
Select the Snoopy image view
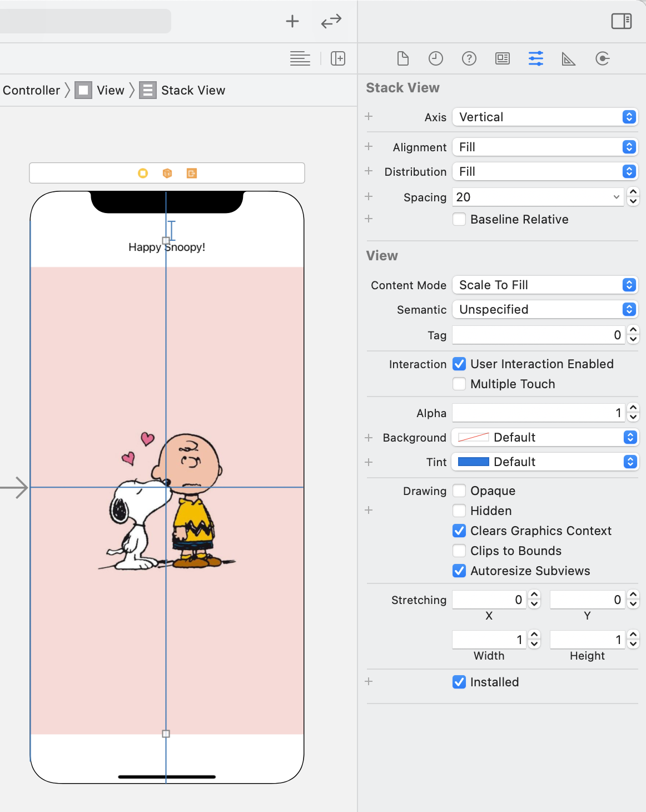click(x=167, y=501)
